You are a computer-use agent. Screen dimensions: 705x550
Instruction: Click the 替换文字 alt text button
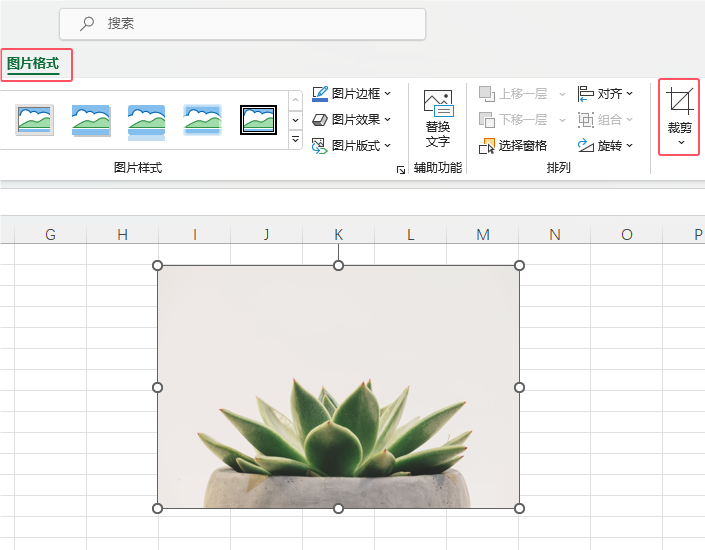tap(438, 119)
